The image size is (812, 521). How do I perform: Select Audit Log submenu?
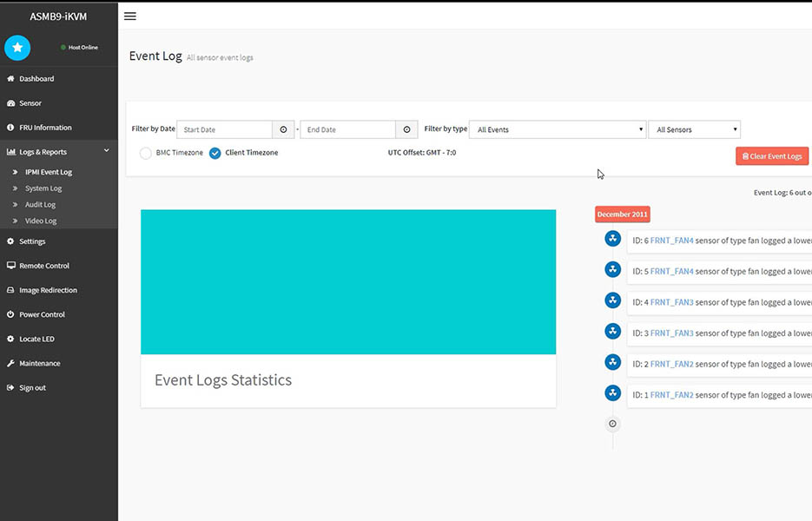pos(41,205)
